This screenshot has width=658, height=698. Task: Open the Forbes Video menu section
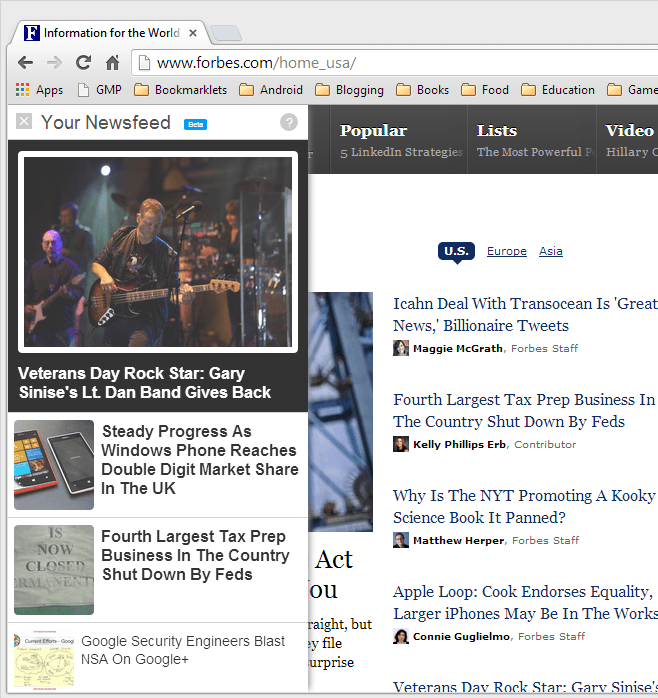pyautogui.click(x=630, y=130)
